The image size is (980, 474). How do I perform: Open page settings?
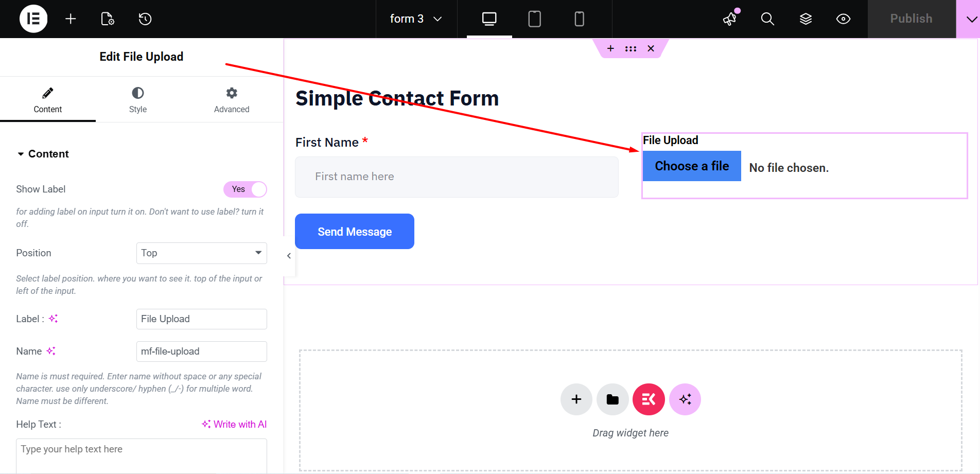(108, 19)
